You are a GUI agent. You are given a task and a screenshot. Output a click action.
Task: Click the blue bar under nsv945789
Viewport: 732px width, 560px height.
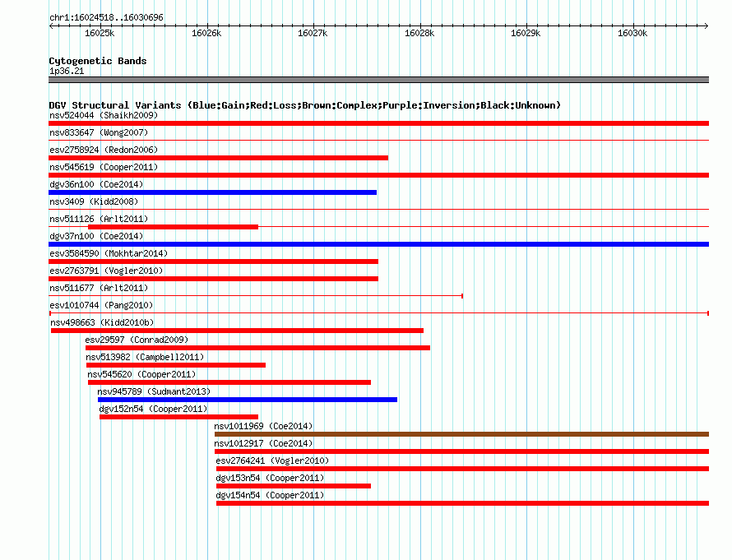click(248, 400)
